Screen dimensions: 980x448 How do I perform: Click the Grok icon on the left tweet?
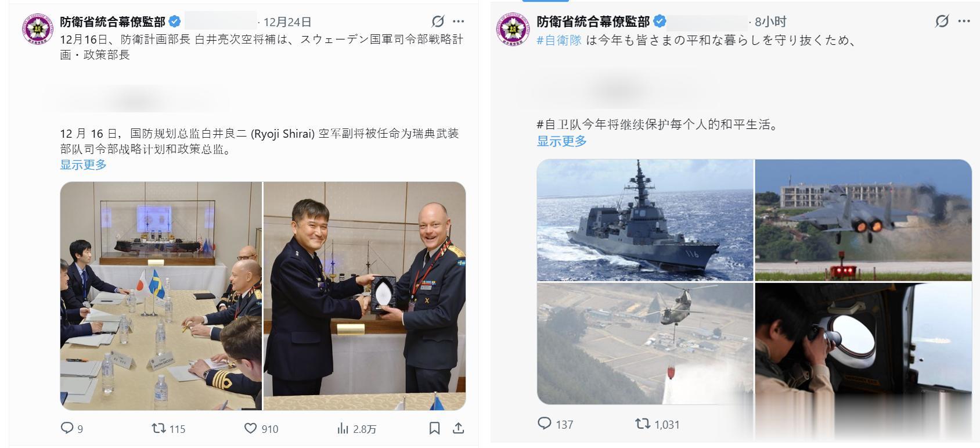438,21
